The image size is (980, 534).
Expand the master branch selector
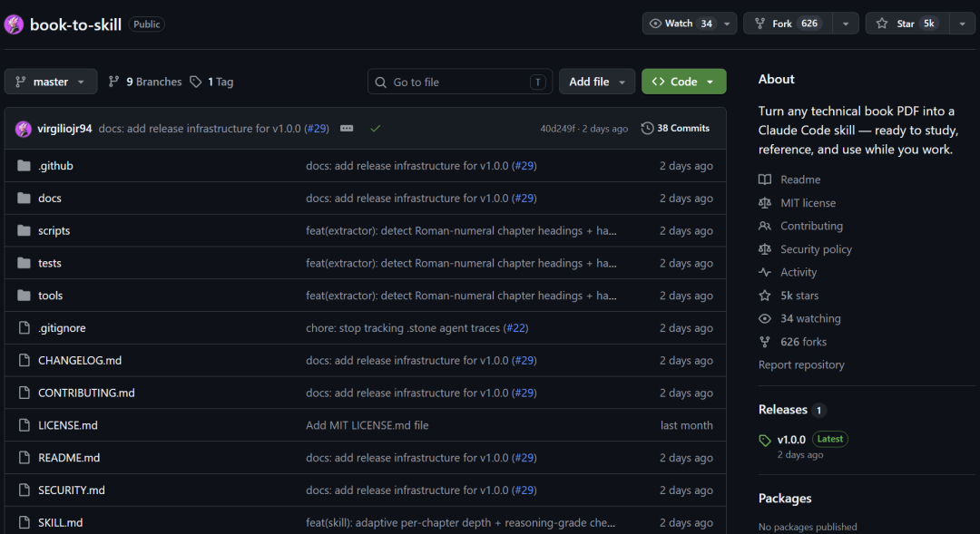[x=51, y=82]
